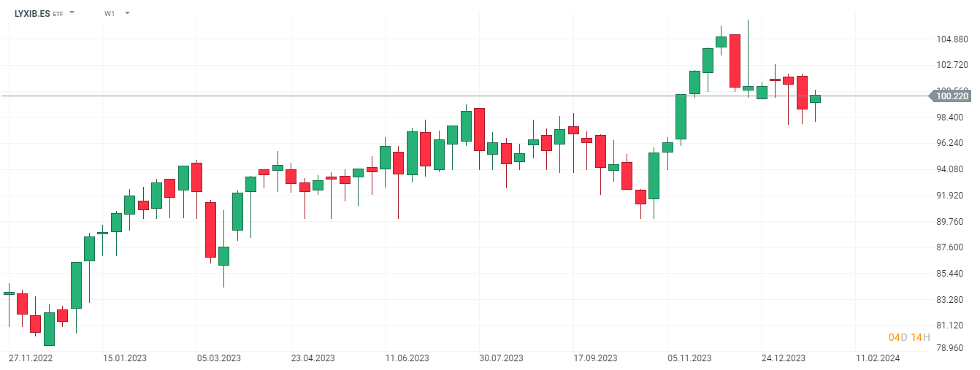Click the 05.03.2023 date on time axis
The width and height of the screenshot is (980, 370).
(x=219, y=358)
